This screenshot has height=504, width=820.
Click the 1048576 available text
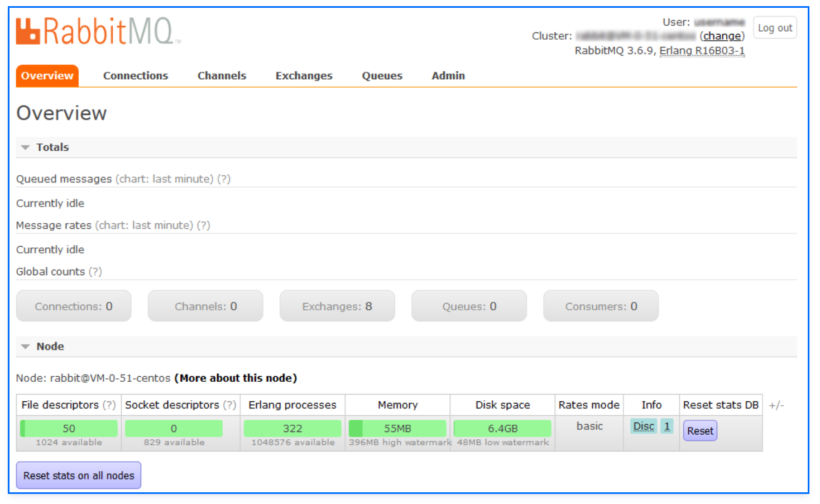293,443
